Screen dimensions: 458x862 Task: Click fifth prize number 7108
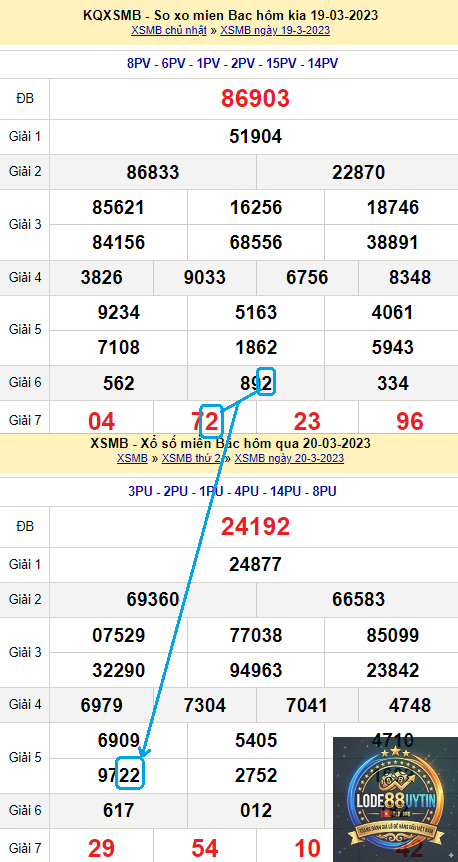tap(119, 347)
